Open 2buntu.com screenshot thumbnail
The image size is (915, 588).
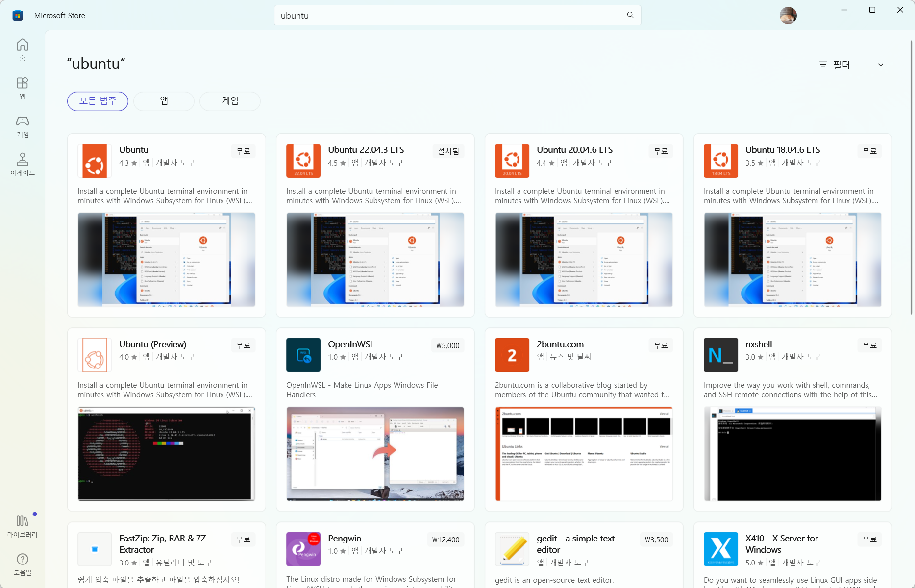click(584, 454)
